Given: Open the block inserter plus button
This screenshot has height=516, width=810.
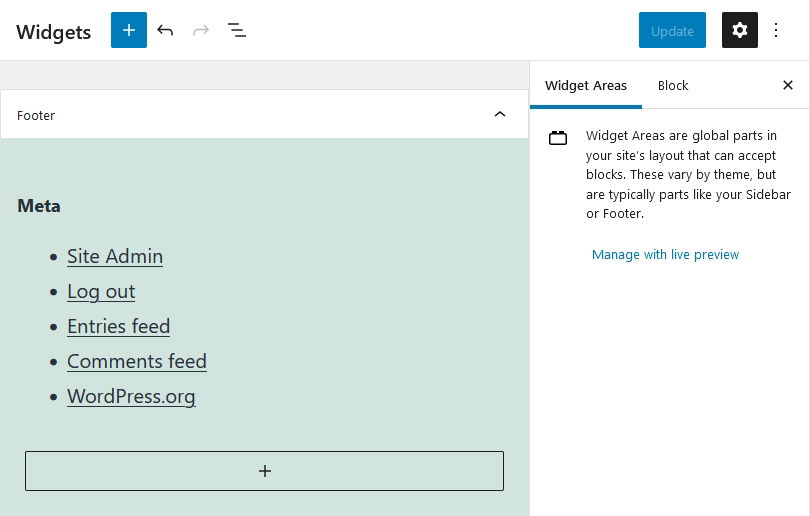Looking at the screenshot, I should pos(129,30).
